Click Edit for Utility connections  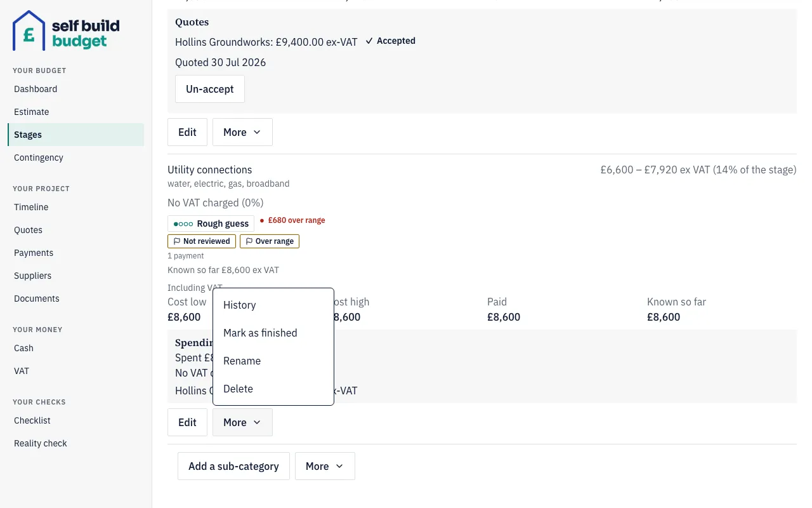pyautogui.click(x=187, y=422)
